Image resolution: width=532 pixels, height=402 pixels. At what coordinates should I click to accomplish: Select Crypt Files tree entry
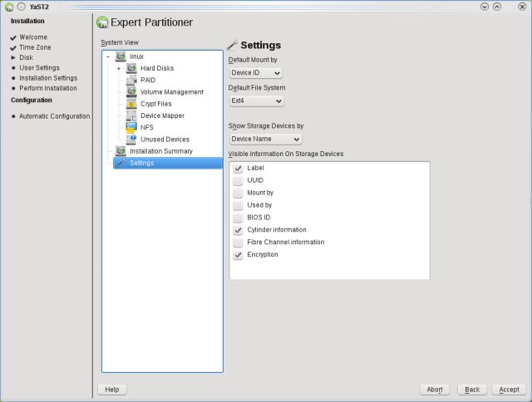(156, 104)
